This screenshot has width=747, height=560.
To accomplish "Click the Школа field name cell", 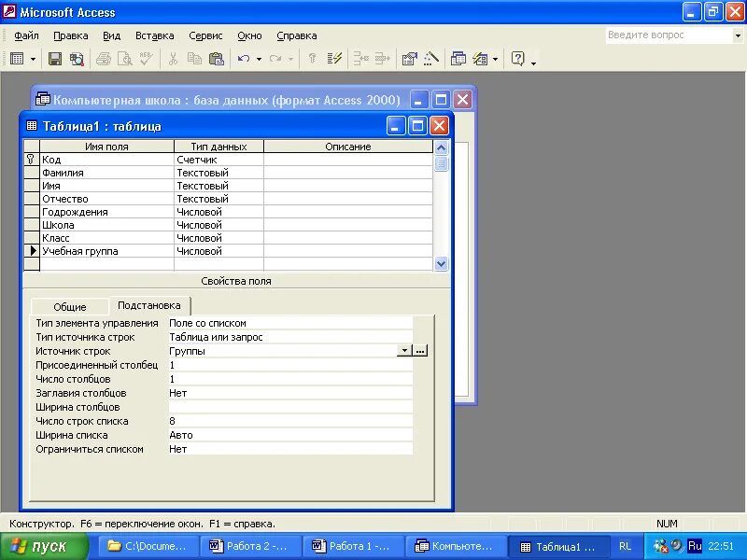I will [106, 225].
